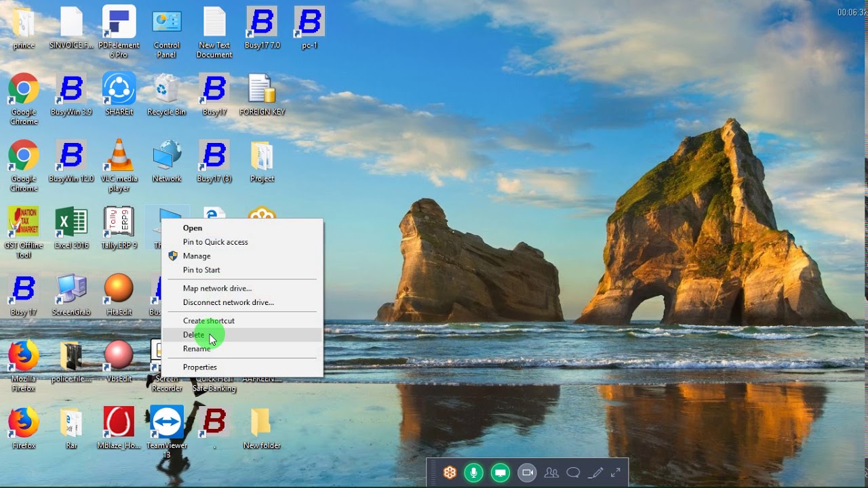Viewport: 868px width, 488px height.
Task: Expand the meeting toolbar with arrows icon
Action: tap(616, 472)
